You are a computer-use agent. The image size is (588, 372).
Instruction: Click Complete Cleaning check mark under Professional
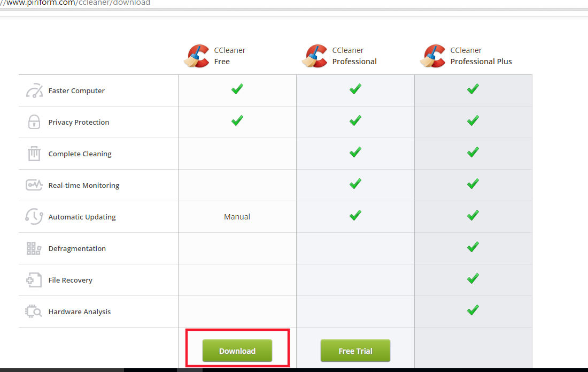point(355,152)
